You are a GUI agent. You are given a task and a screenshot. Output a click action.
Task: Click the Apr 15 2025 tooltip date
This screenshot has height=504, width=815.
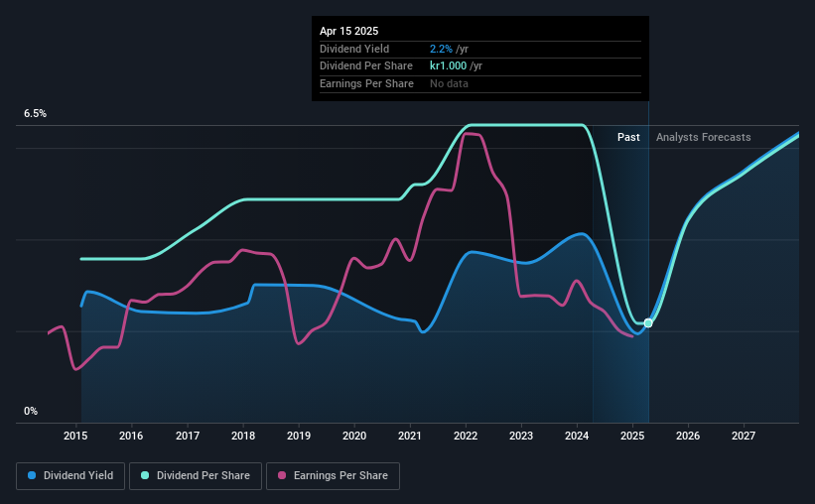pyautogui.click(x=348, y=31)
